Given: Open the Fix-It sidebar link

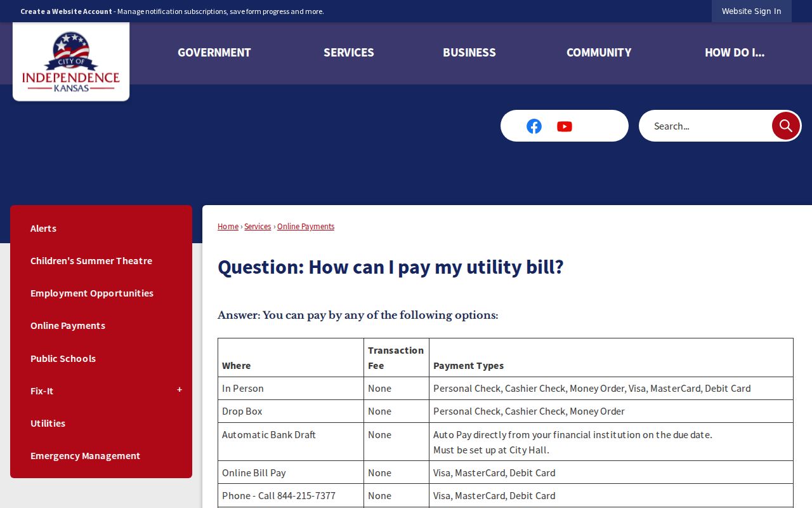Looking at the screenshot, I should tap(42, 391).
